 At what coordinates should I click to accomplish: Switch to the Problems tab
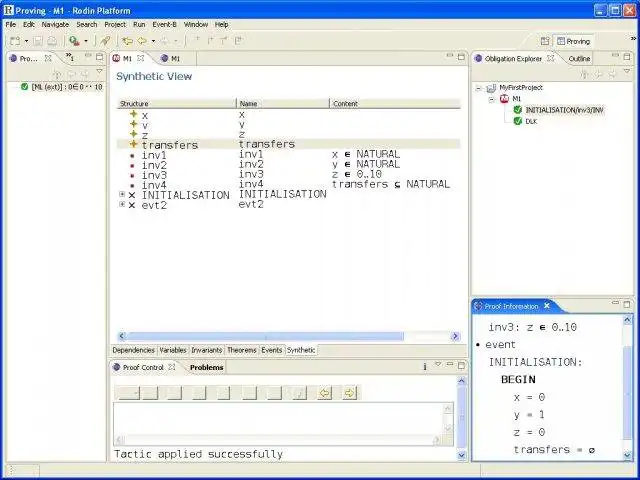tap(207, 367)
